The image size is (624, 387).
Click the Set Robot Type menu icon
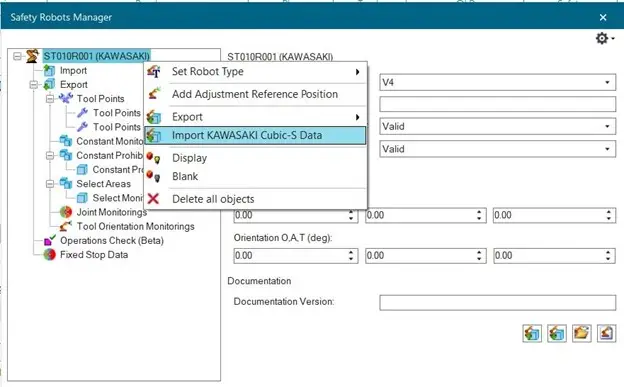pyautogui.click(x=154, y=72)
